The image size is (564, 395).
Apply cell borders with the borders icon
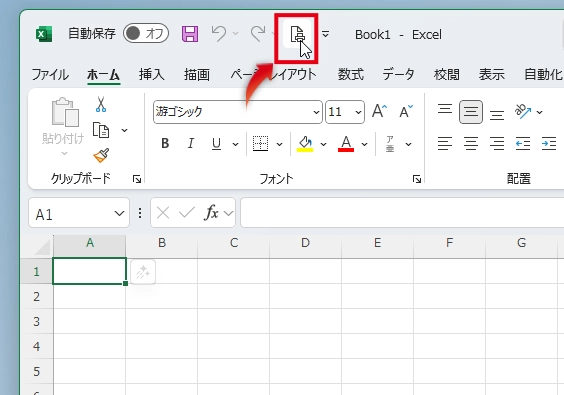pyautogui.click(x=260, y=144)
